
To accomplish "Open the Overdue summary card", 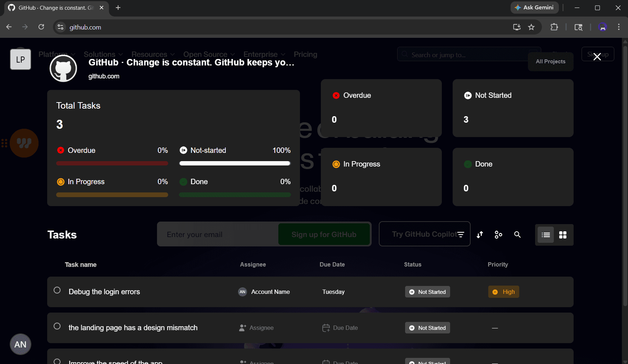I will (381, 108).
